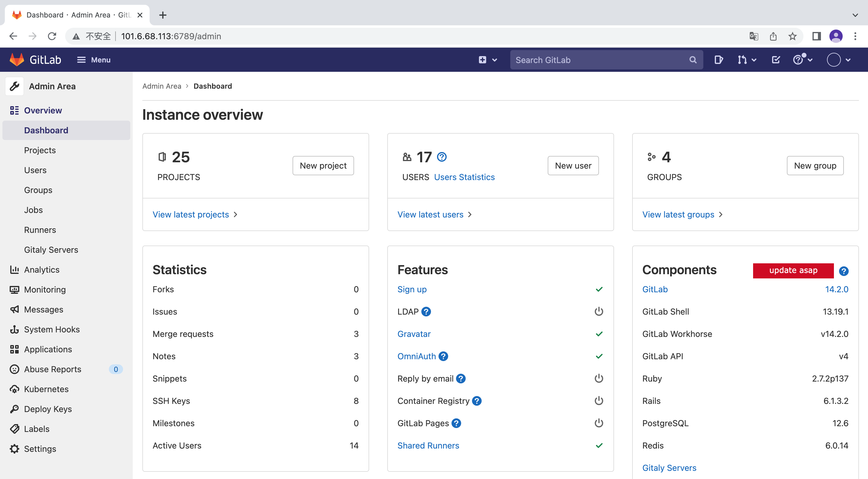
Task: Go back in the browser
Action: coord(13,36)
